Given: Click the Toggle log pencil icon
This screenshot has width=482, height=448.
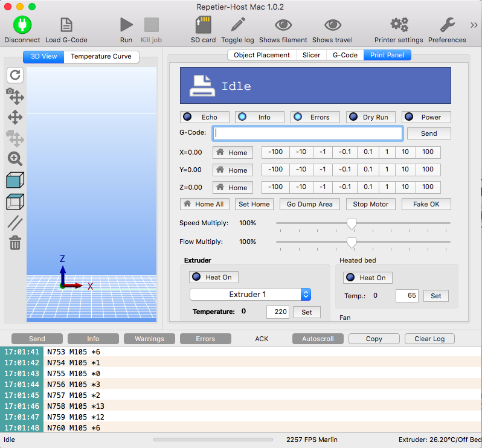Looking at the screenshot, I should click(238, 25).
